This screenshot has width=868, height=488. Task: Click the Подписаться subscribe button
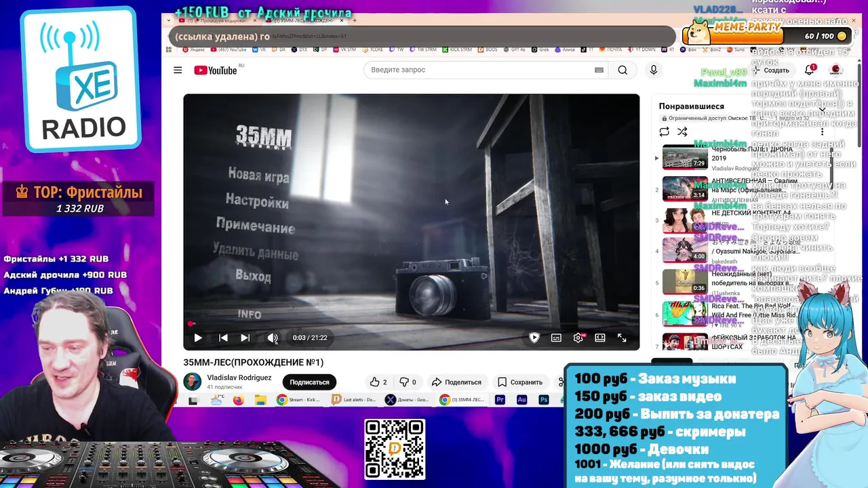pos(309,382)
